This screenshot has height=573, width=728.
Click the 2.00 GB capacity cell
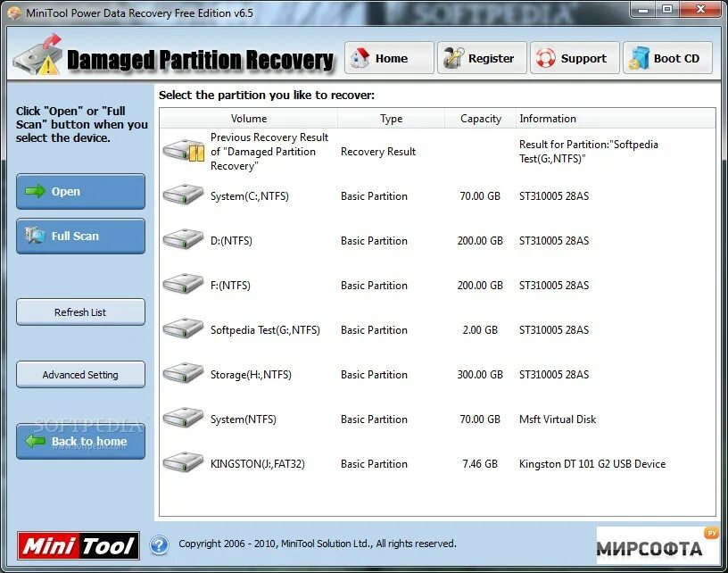[480, 329]
